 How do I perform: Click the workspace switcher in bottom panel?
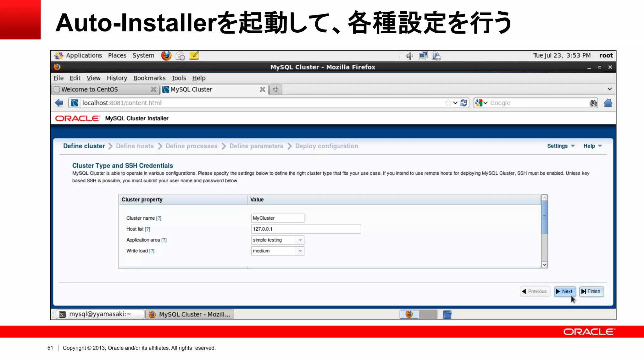[x=419, y=314]
